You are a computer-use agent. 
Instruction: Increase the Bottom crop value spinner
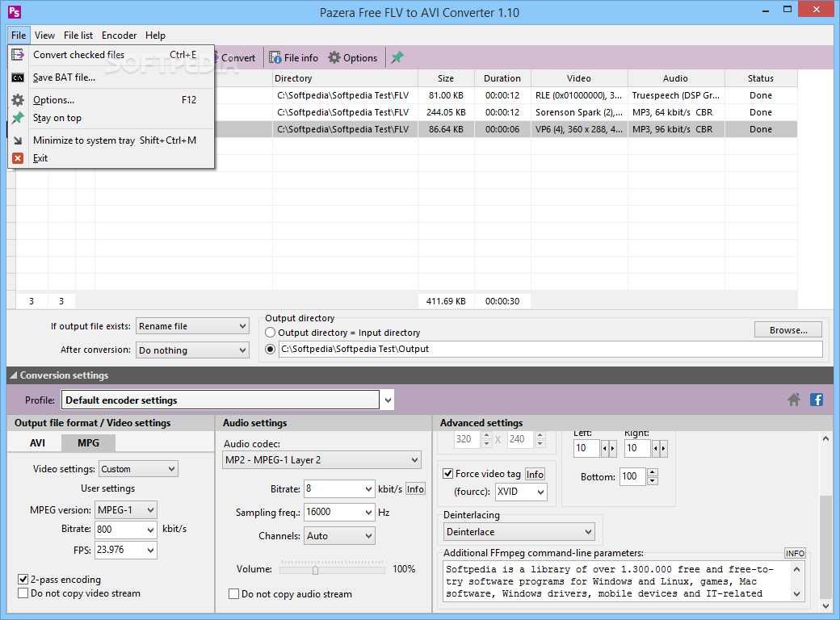pyautogui.click(x=652, y=472)
